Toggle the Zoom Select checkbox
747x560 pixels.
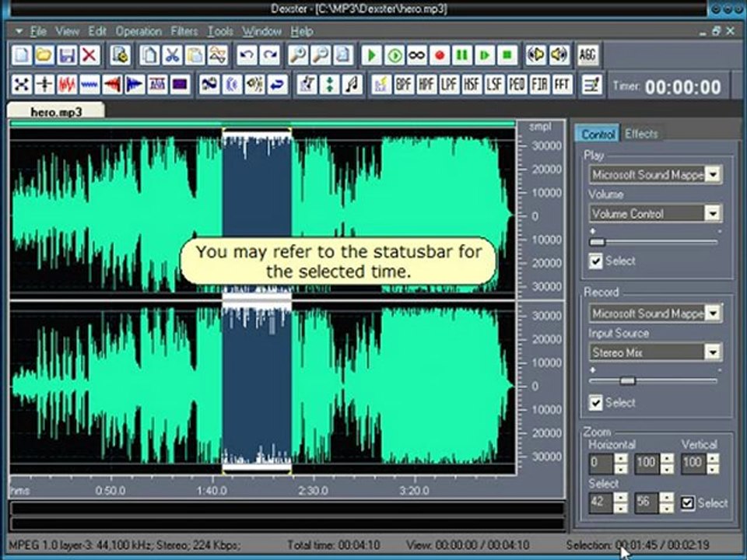click(x=687, y=503)
